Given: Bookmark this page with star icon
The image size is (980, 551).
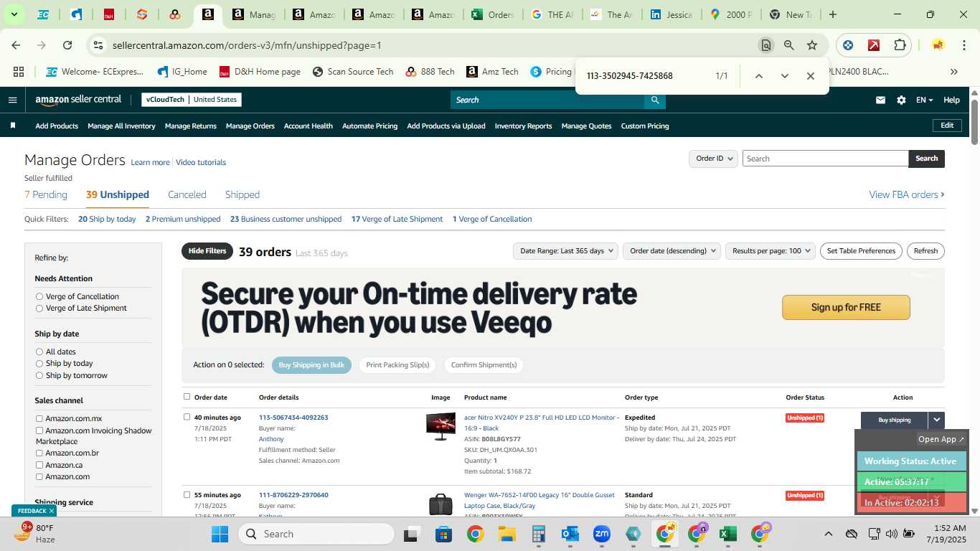Looking at the screenshot, I should pos(812,45).
